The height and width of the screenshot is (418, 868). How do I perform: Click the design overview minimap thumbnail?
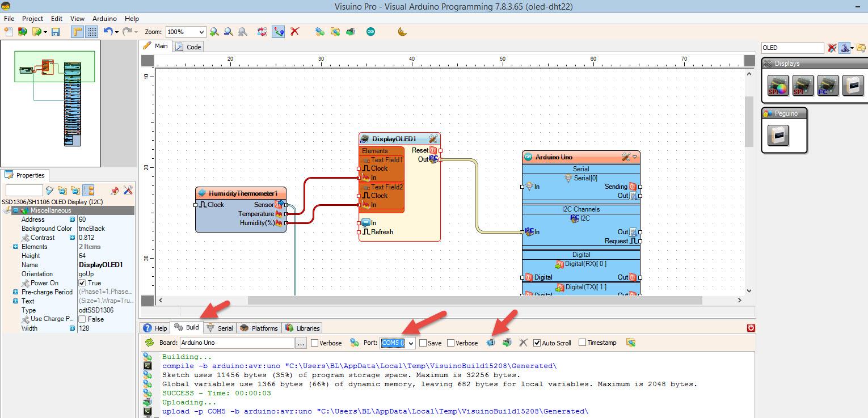[x=50, y=103]
